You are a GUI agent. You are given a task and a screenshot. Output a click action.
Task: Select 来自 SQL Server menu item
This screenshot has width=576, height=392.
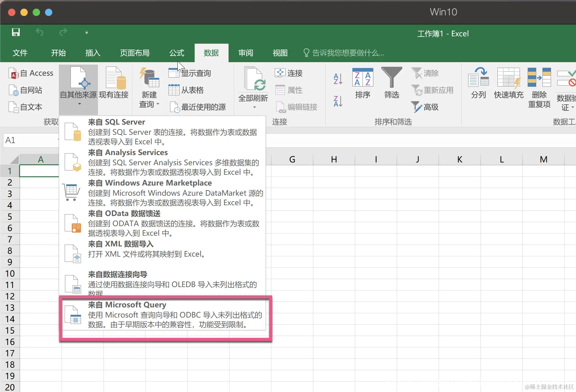(x=162, y=132)
